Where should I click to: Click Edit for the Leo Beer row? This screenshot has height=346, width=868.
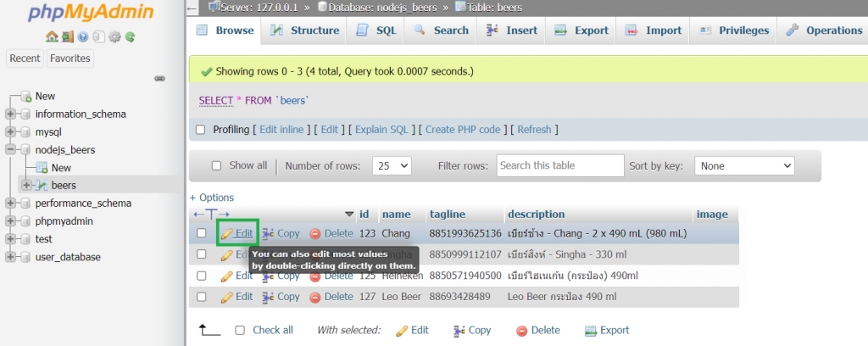[x=237, y=297]
